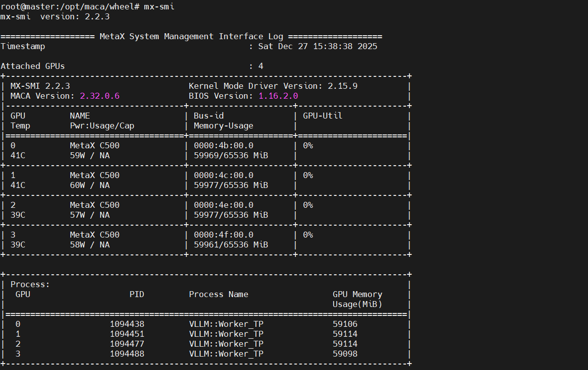Viewport: 588px width, 370px height.
Task: Click the magenta BIOS Version value 1.16.2.0
Action: point(278,96)
